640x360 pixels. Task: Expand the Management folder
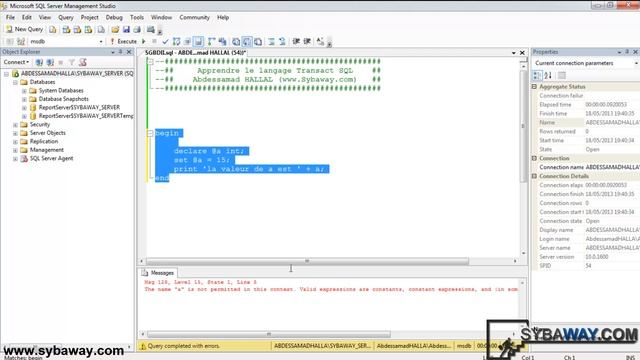coord(15,150)
